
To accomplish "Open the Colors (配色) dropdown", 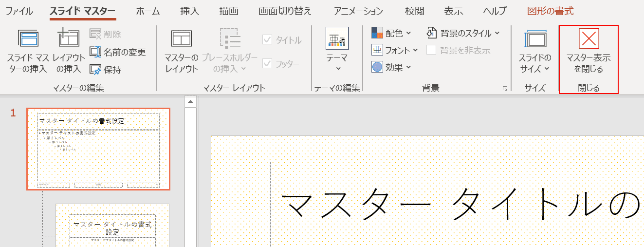I will point(391,33).
